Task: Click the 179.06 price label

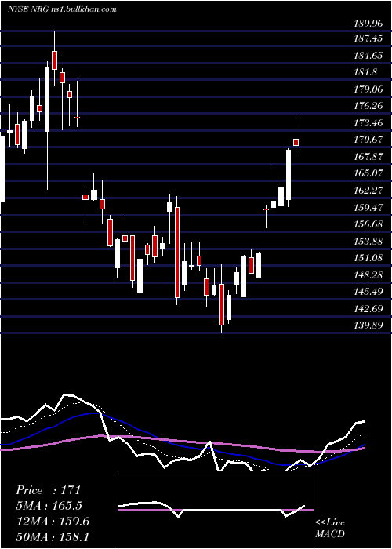Action: [x=368, y=89]
